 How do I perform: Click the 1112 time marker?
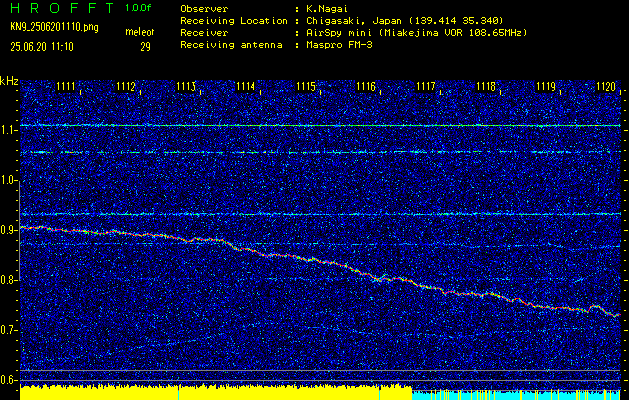click(126, 86)
